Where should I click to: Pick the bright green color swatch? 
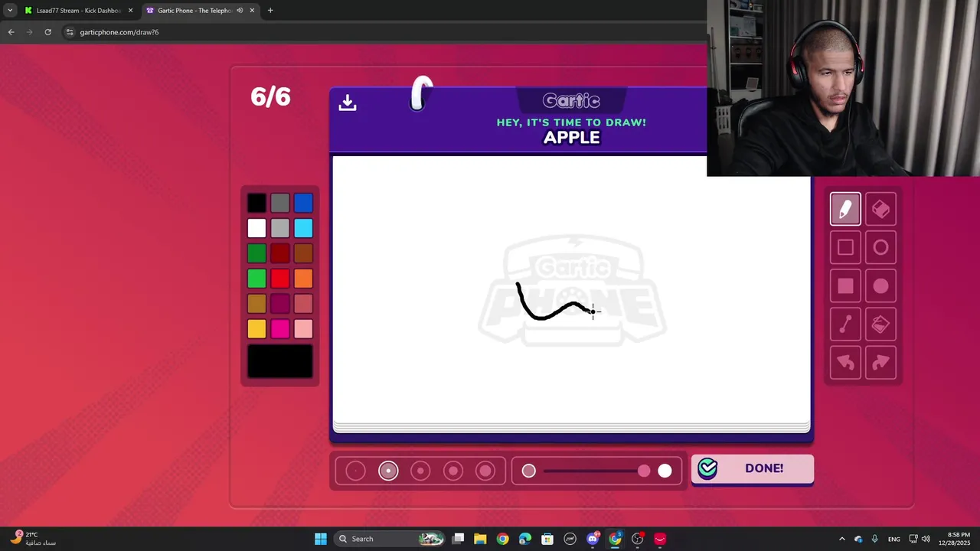256,279
